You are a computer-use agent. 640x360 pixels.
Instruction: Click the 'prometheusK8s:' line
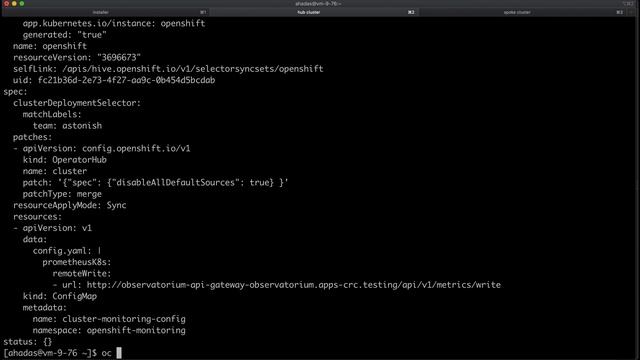pyautogui.click(x=77, y=262)
